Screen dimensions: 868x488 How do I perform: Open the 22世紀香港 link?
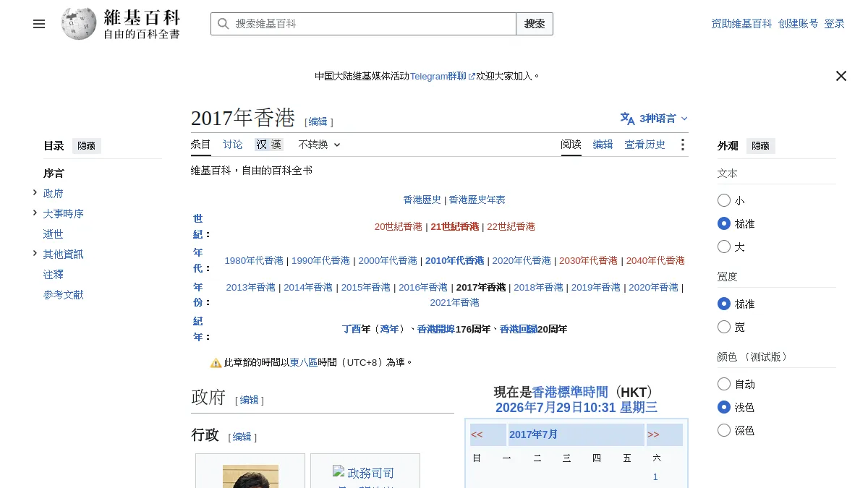tap(511, 226)
